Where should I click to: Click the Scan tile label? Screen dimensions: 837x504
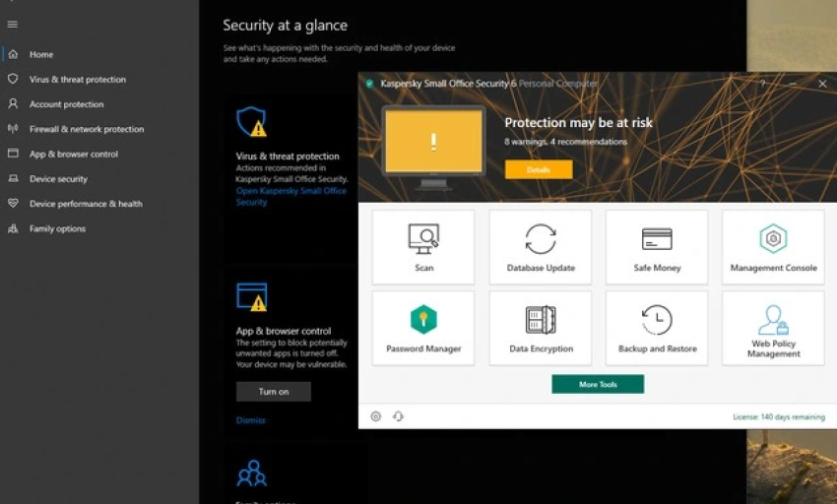[423, 268]
